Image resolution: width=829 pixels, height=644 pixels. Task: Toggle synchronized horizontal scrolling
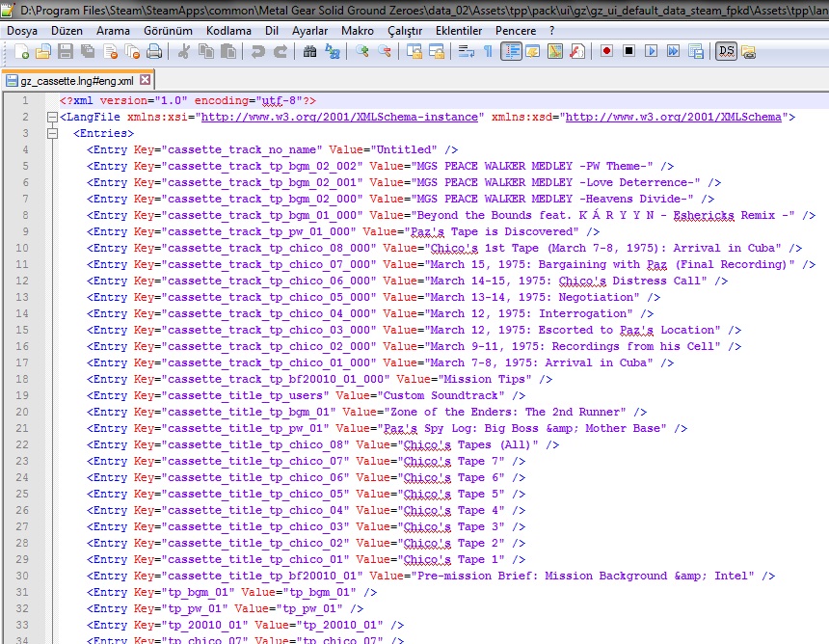tap(436, 51)
